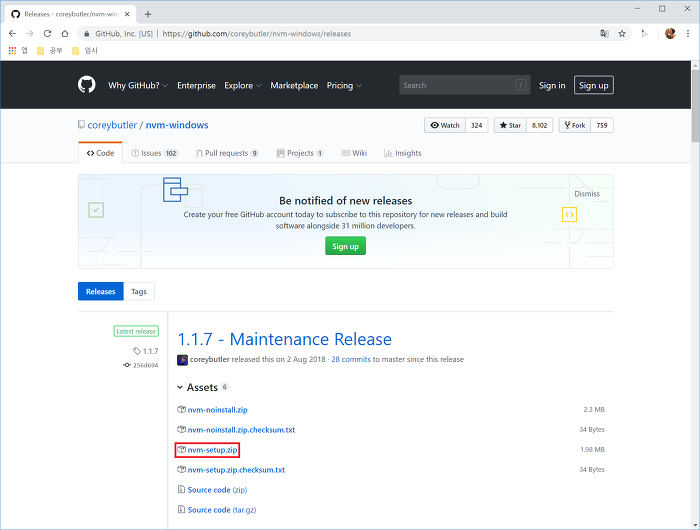Screen dimensions: 700x530
Task: Open the coreybutler owner link
Action: [112, 125]
